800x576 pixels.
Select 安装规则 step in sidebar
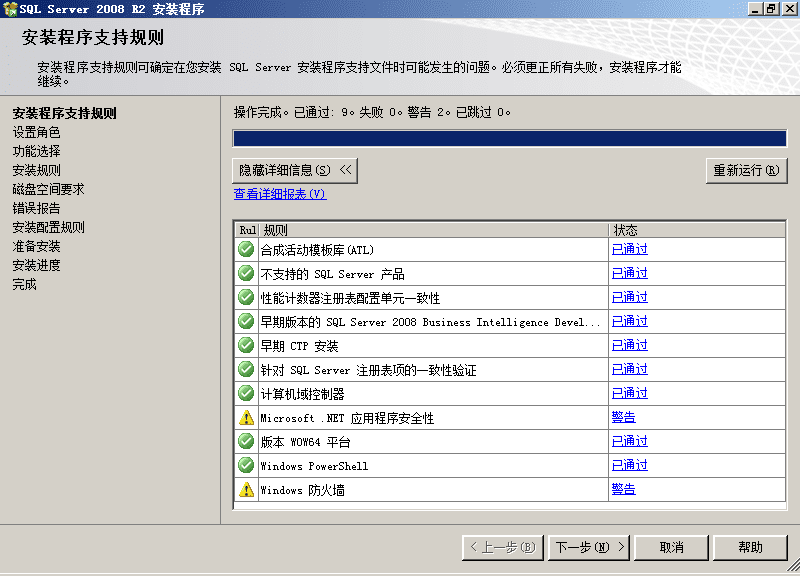[36, 170]
